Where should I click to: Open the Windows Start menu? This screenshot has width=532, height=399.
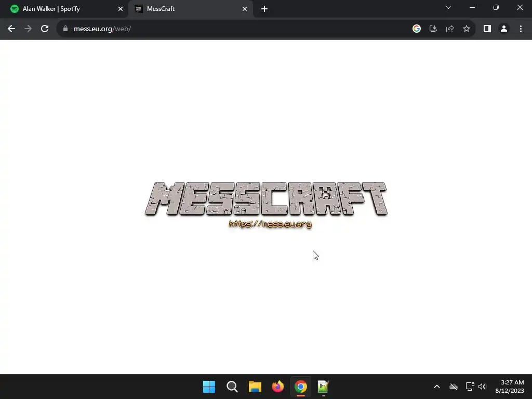coord(209,387)
